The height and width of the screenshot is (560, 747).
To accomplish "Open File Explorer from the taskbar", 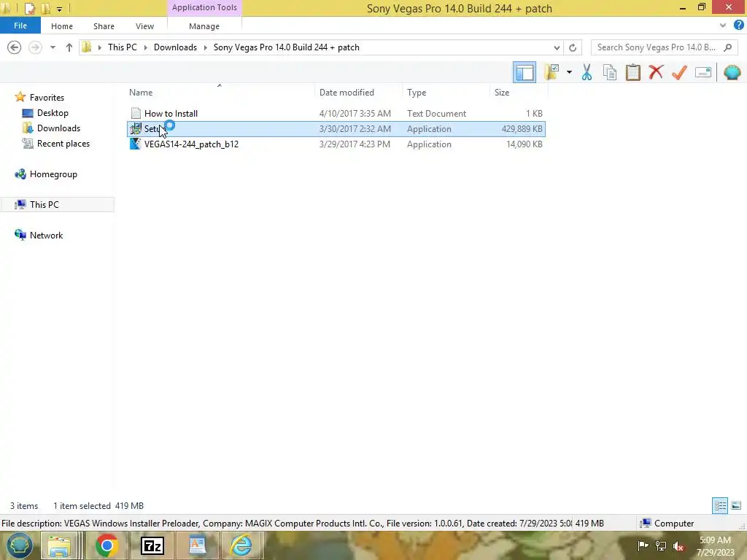I will click(59, 545).
